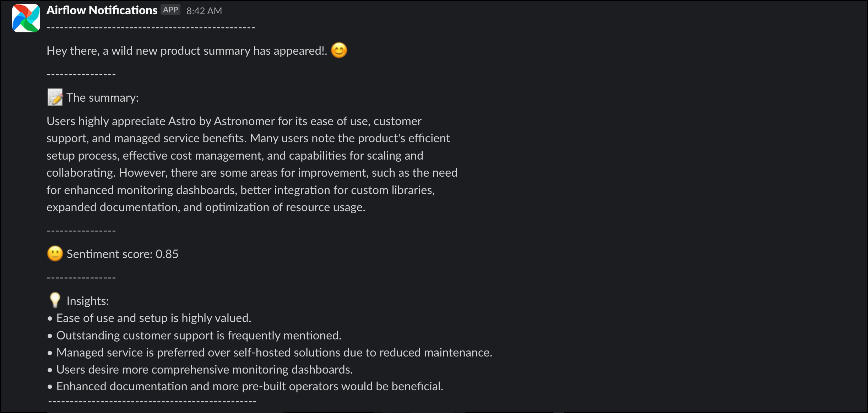Click the dashed line under the greeting message
The height and width of the screenshot is (413, 868).
click(81, 74)
